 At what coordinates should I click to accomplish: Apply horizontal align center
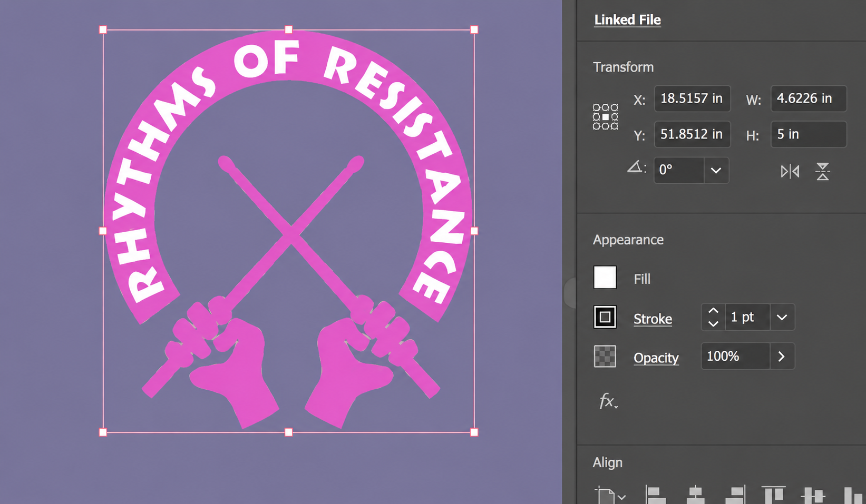pyautogui.click(x=696, y=495)
